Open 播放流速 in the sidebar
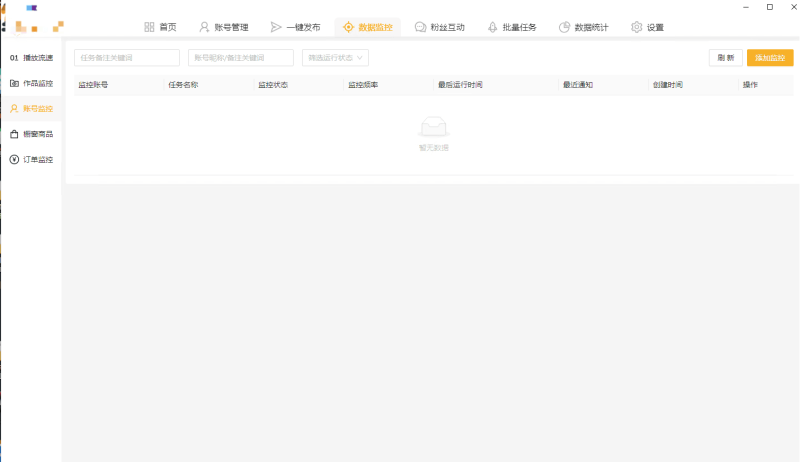This screenshot has height=462, width=800. coord(32,58)
